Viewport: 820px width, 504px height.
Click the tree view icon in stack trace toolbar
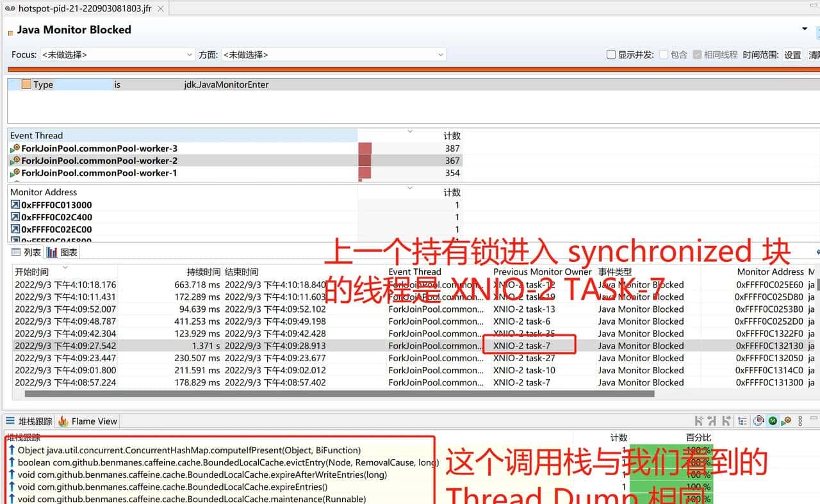742,421
